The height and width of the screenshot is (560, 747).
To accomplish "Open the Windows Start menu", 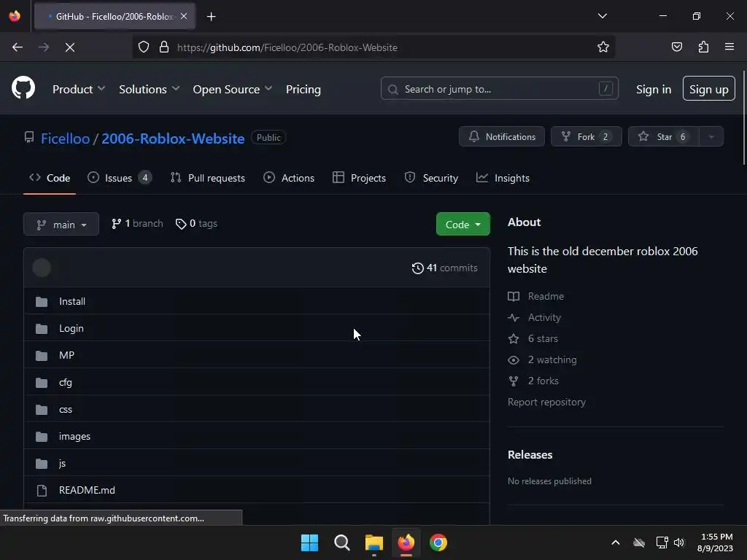I will (309, 542).
